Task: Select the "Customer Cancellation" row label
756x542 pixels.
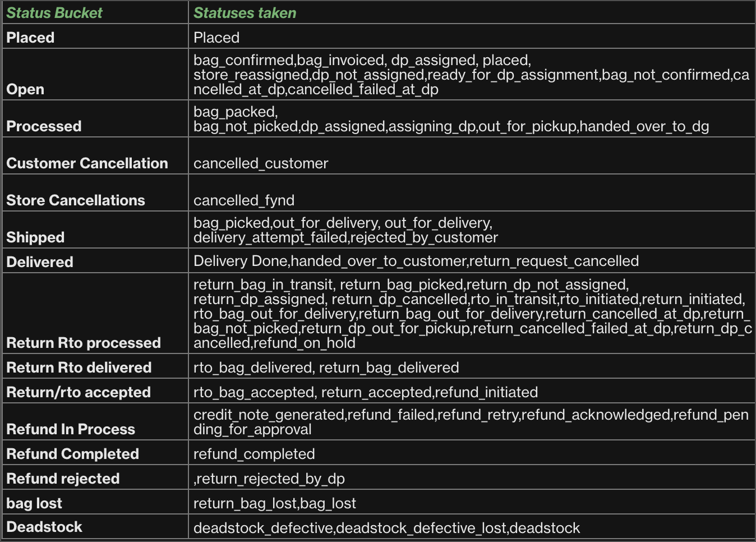Action: tap(87, 163)
